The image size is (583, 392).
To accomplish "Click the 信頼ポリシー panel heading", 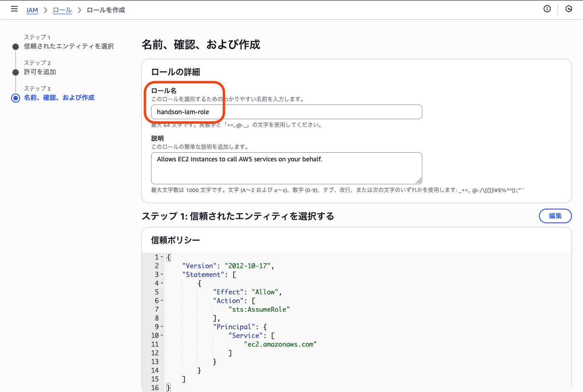I will [175, 240].
